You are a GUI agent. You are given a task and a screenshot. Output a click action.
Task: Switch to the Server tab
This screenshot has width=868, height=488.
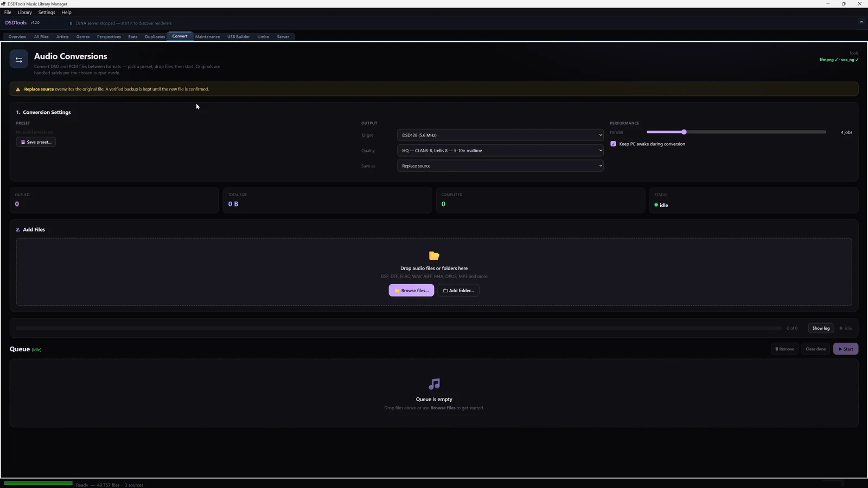click(x=283, y=37)
